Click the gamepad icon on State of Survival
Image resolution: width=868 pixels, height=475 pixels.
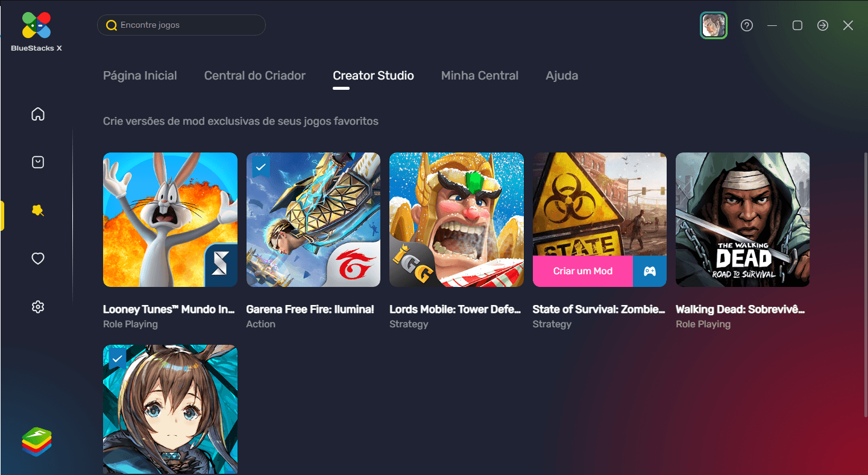[x=650, y=271]
